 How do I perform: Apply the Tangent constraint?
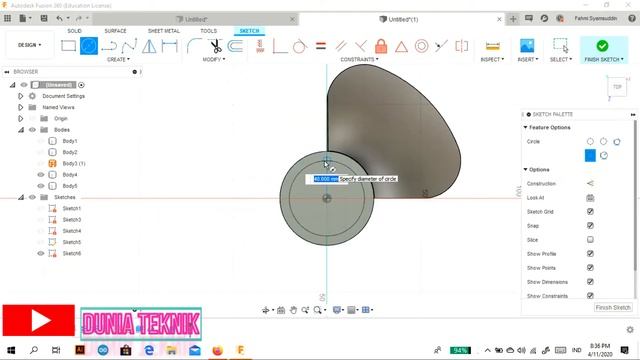click(x=300, y=46)
